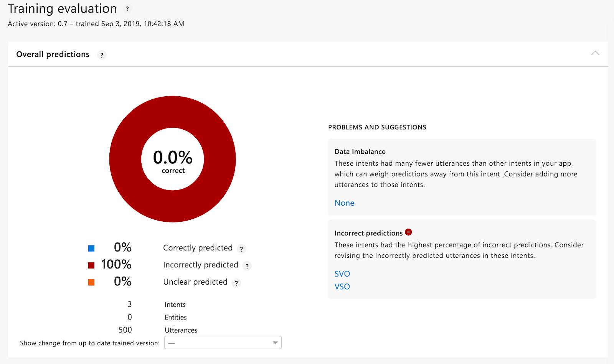Show help for Unclear predicted
Viewport: 614px width, 364px height.
point(236,283)
